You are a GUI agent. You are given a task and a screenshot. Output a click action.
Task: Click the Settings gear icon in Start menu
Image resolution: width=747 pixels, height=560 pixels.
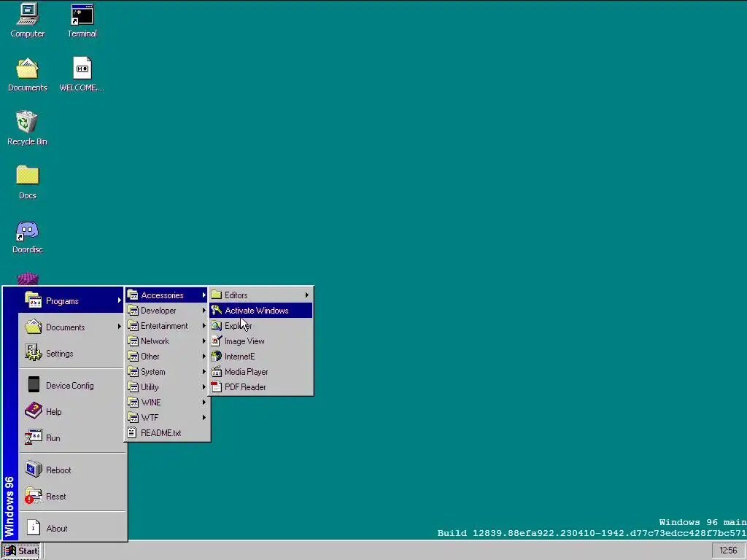pos(34,354)
